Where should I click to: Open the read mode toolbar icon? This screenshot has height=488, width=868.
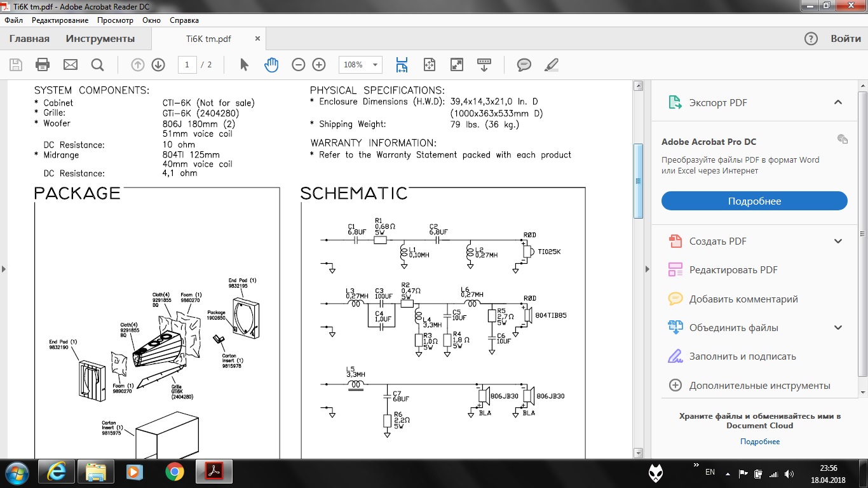tap(484, 64)
